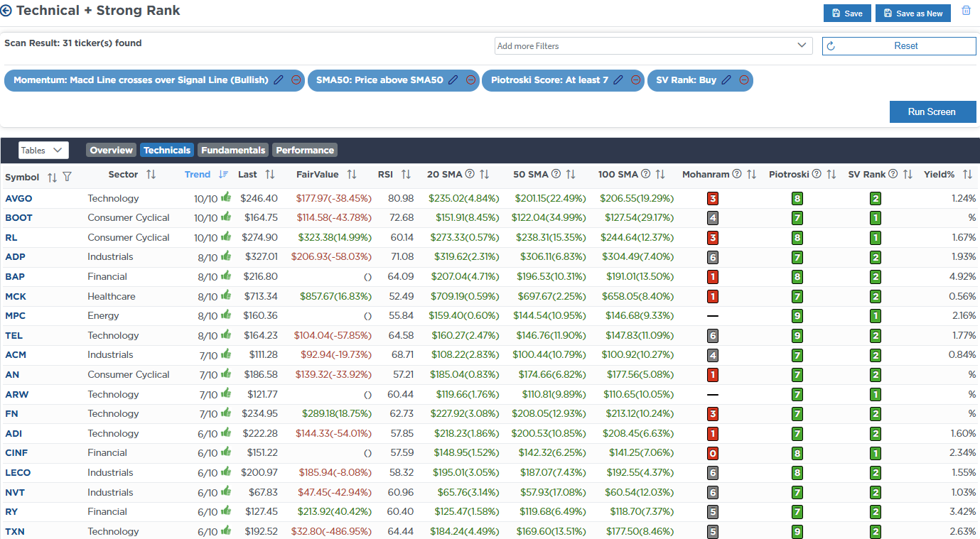Viewport: 980px width, 539px height.
Task: Click the yield value 4.92%
Action: tap(962, 276)
